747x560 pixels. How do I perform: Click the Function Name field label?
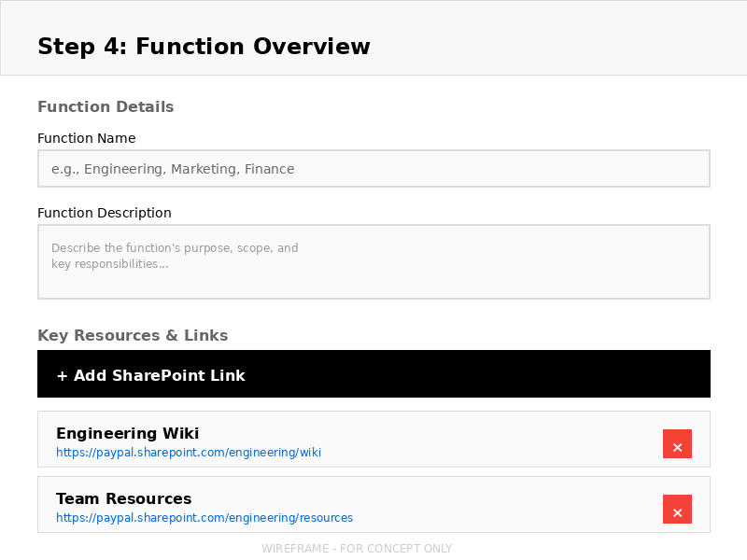[x=86, y=138]
